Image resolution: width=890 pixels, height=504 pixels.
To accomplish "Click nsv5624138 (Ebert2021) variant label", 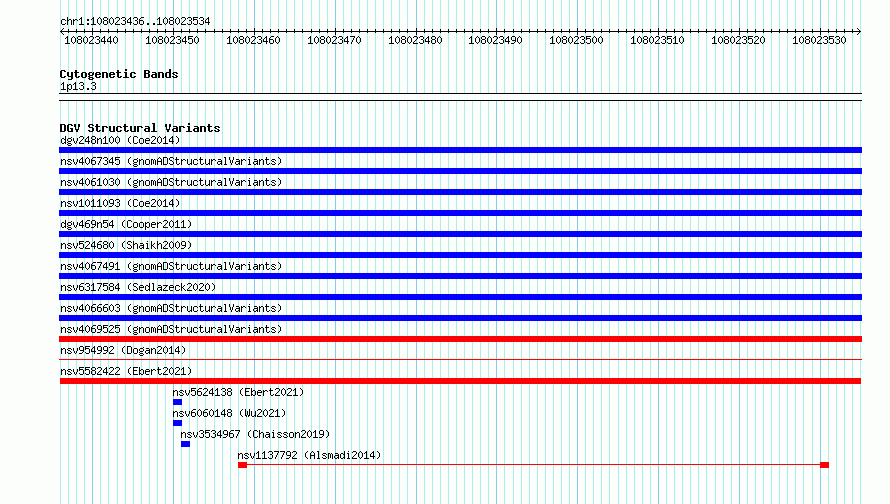I will [x=238, y=392].
